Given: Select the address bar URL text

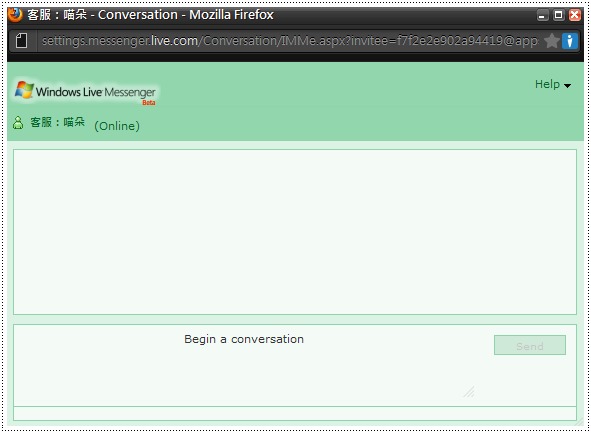Looking at the screenshot, I should (289, 41).
